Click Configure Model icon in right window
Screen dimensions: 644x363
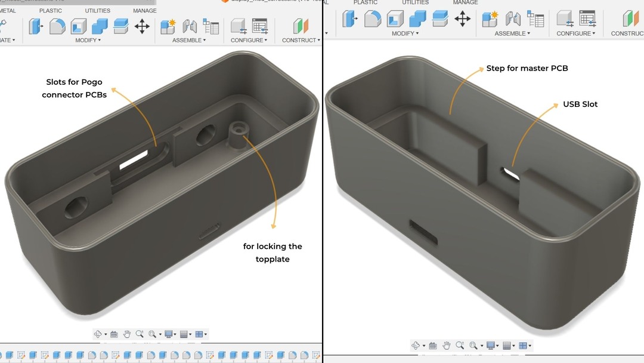click(564, 19)
